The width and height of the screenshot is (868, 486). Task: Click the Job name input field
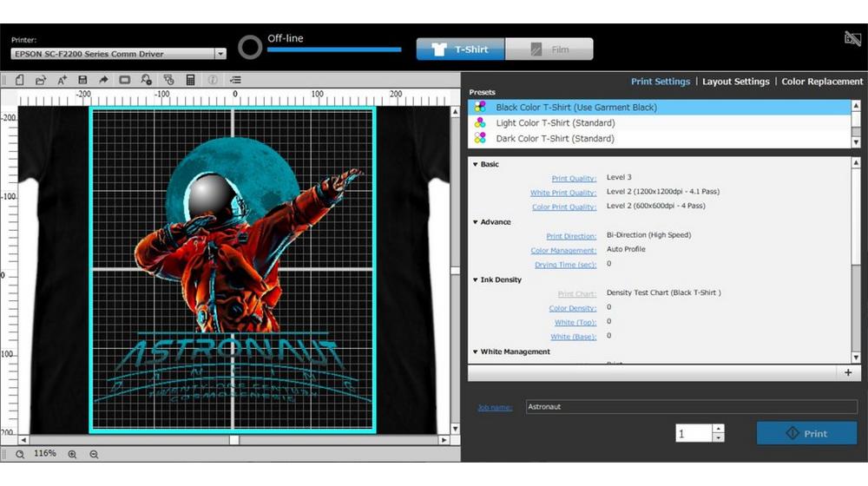pyautogui.click(x=690, y=406)
